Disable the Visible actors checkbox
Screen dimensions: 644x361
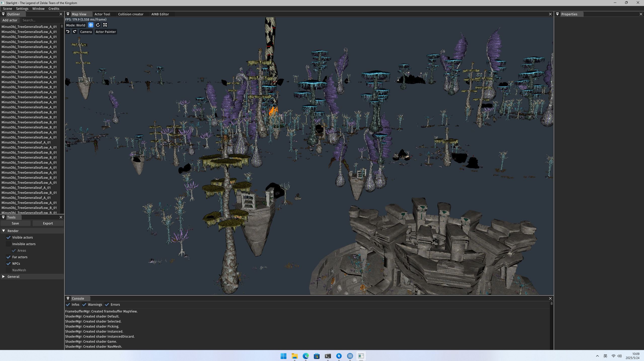pos(9,237)
